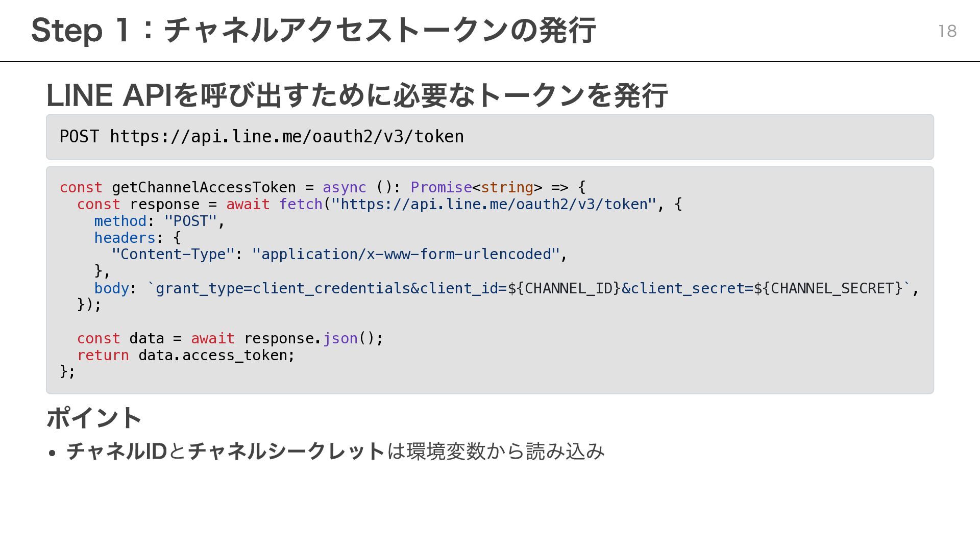The height and width of the screenshot is (551, 980).
Task: Click the ${CHANNEL_SECRET} template variable
Action: (828, 288)
